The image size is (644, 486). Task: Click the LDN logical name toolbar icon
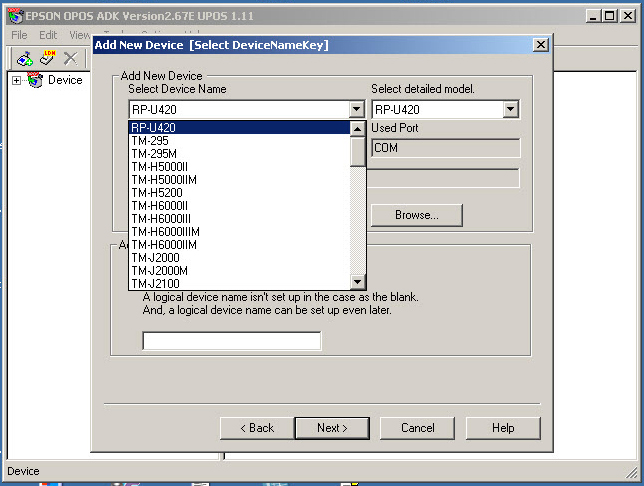pyautogui.click(x=48, y=58)
